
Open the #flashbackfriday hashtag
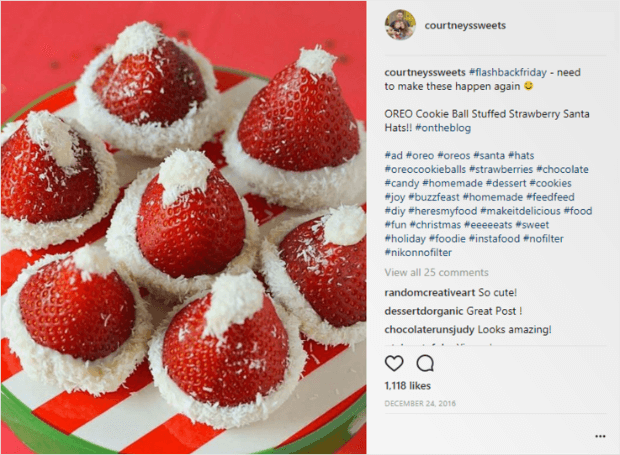coord(508,72)
